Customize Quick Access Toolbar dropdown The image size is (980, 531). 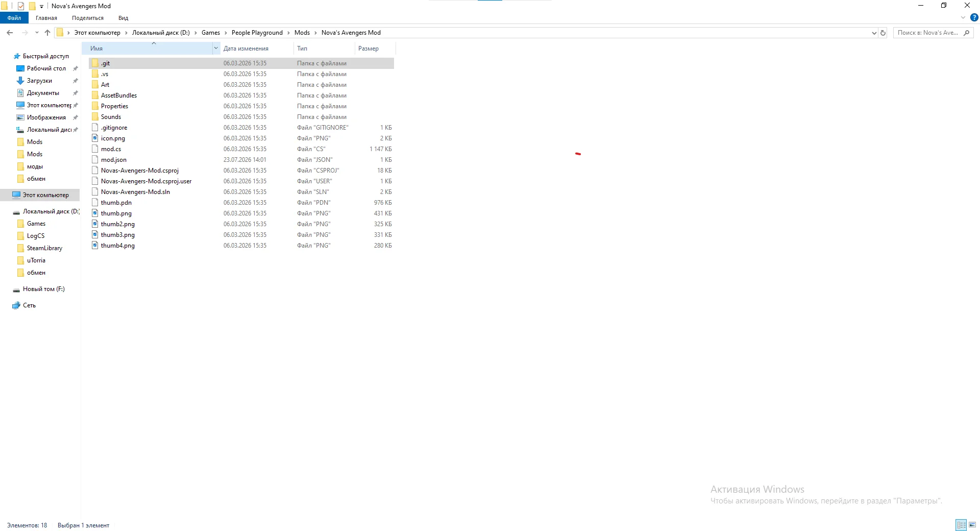(x=41, y=6)
